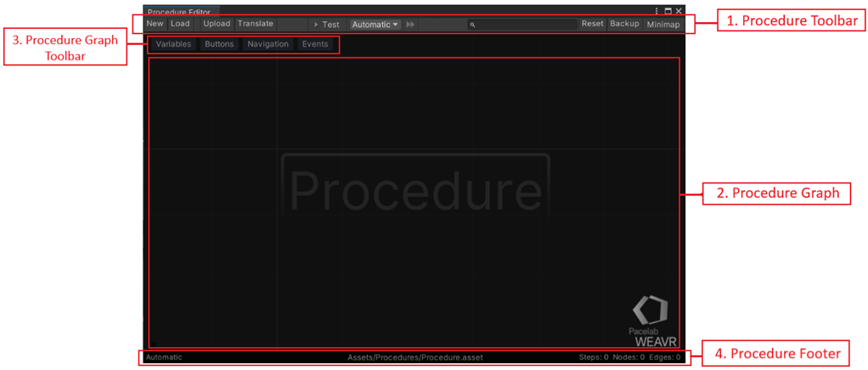Toggle the Minimap view
Image resolution: width=868 pixels, height=370 pixels.
tap(663, 25)
